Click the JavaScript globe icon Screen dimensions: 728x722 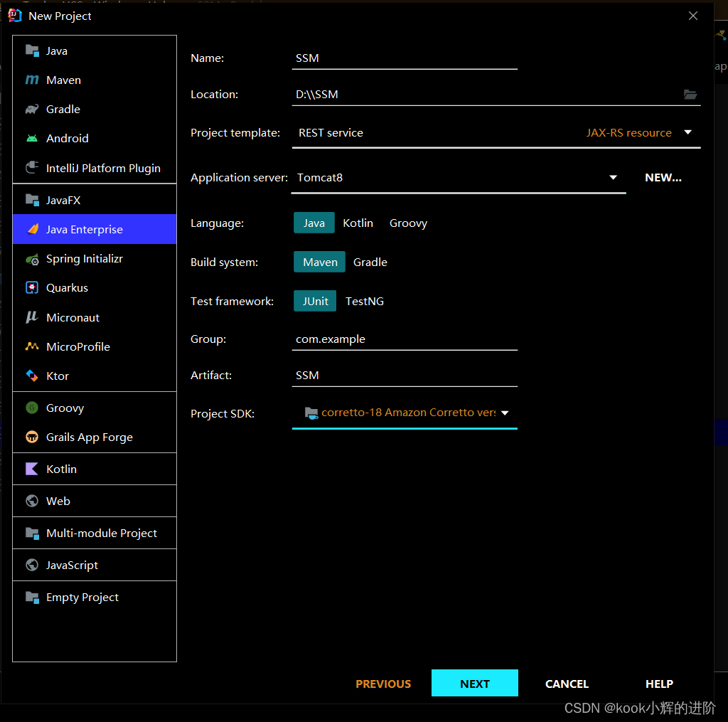32,565
